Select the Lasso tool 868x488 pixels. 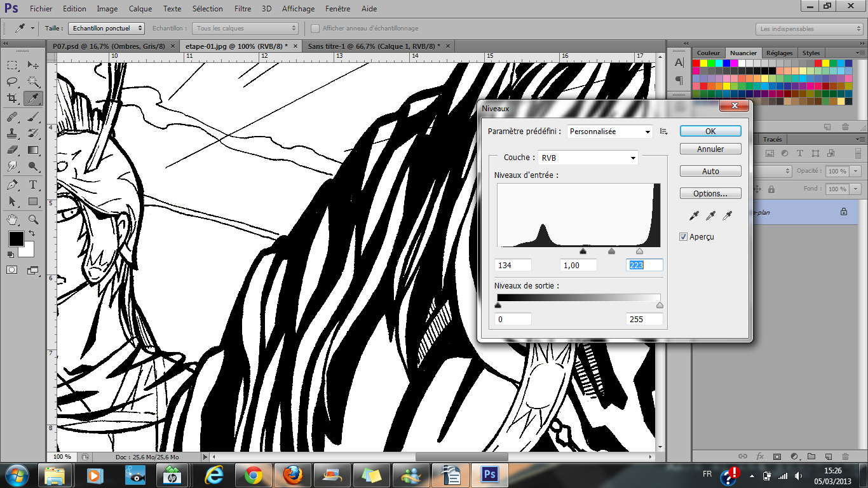click(x=12, y=81)
